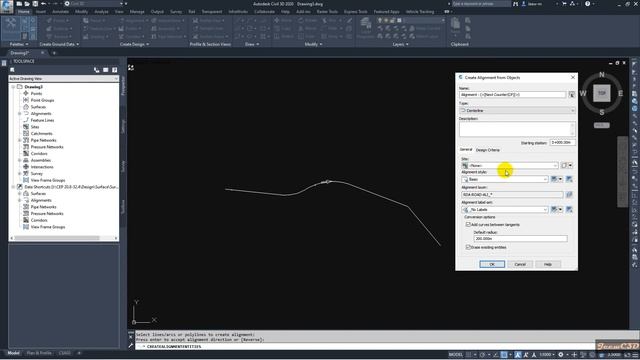Close the Create Alignment from Objects dialog
The image size is (640, 360).
pos(573,77)
